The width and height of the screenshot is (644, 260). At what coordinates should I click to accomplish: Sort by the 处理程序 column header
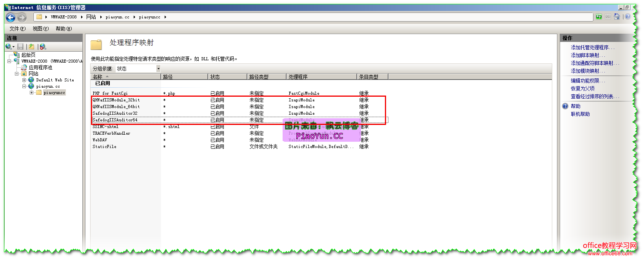(322, 77)
